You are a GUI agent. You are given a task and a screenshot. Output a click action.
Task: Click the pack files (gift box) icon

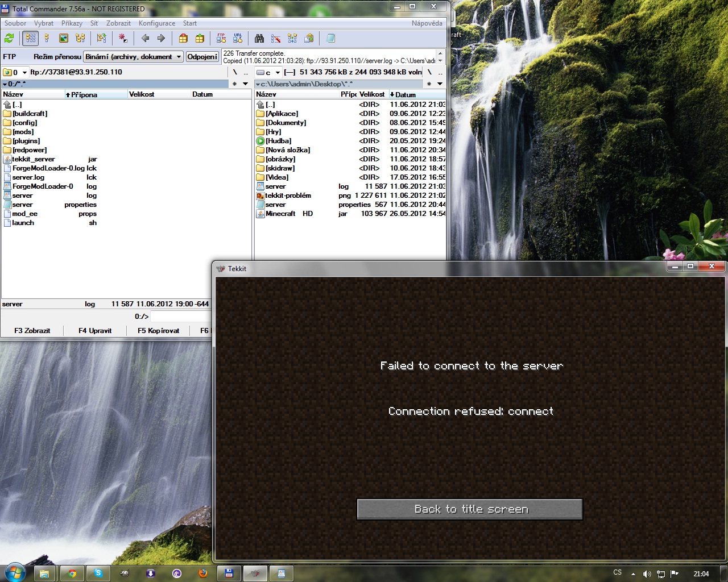click(x=183, y=38)
